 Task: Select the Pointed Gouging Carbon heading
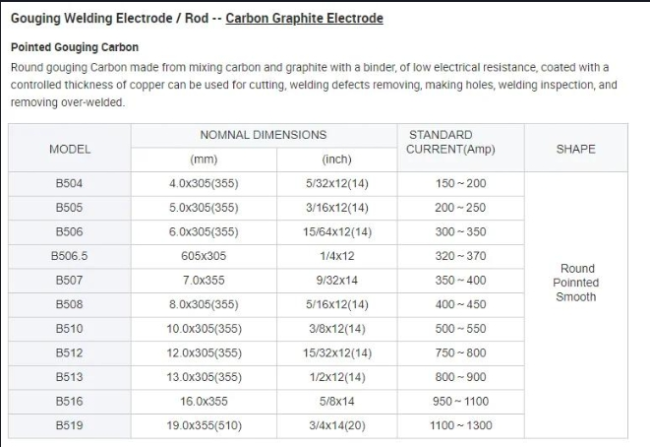click(75, 47)
